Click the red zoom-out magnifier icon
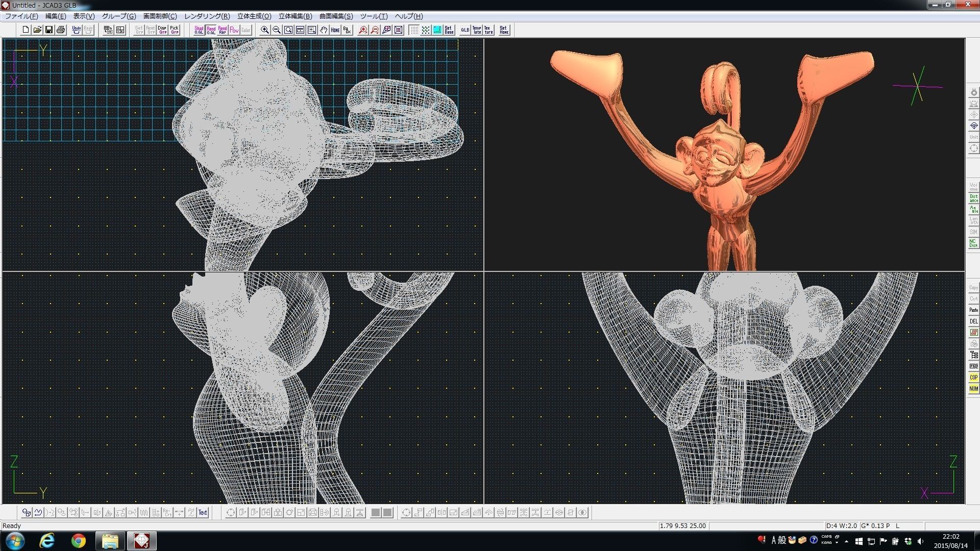The width and height of the screenshot is (980, 551). point(375,30)
